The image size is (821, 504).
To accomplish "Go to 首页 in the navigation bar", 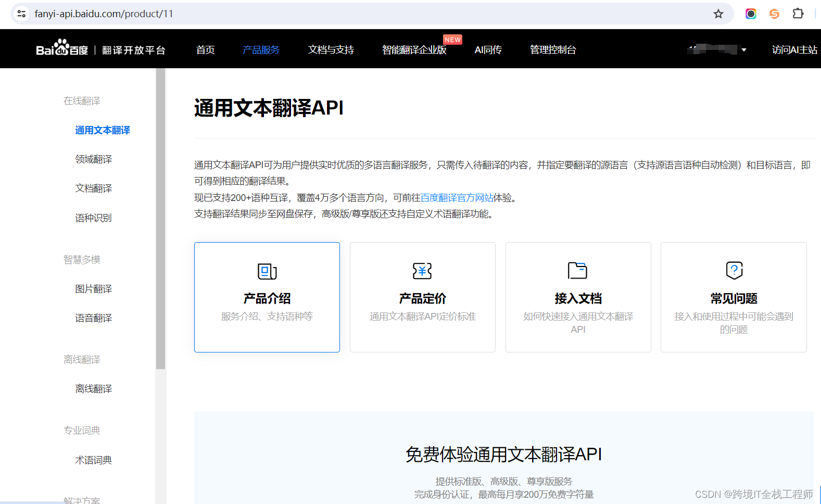I will tap(206, 50).
